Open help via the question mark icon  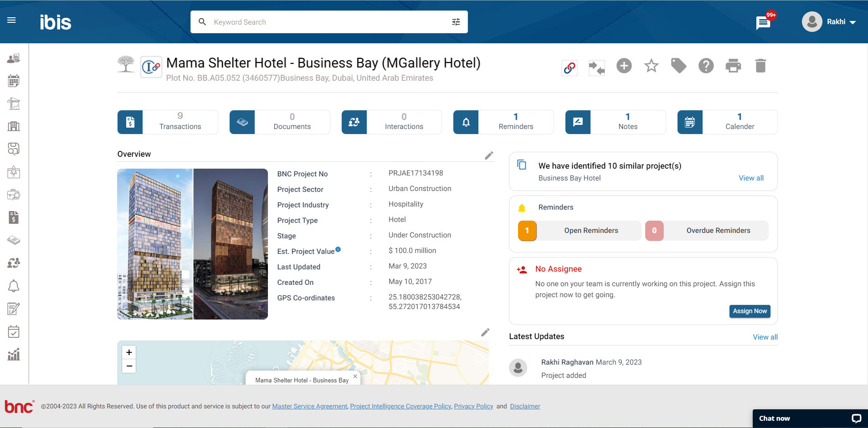click(706, 66)
